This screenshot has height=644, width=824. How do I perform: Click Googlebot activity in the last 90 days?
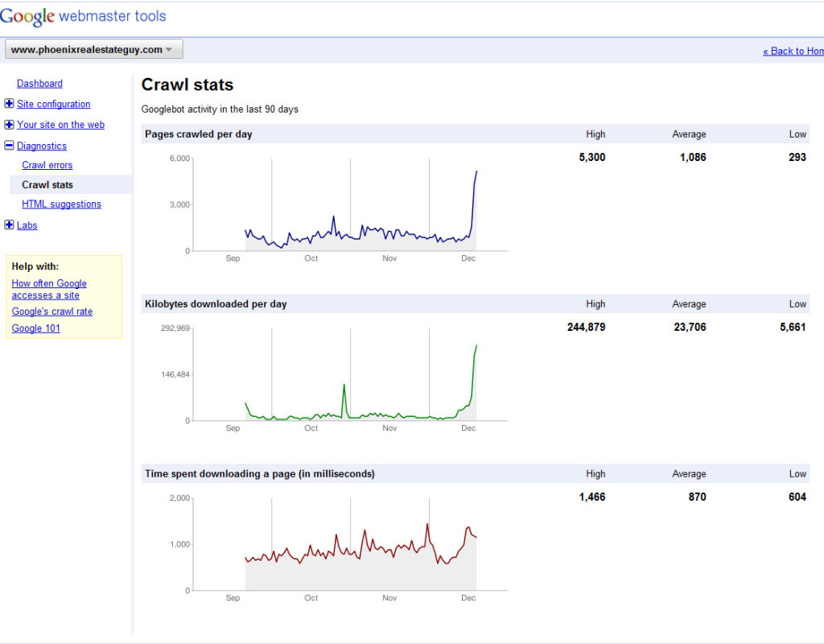(x=220, y=109)
